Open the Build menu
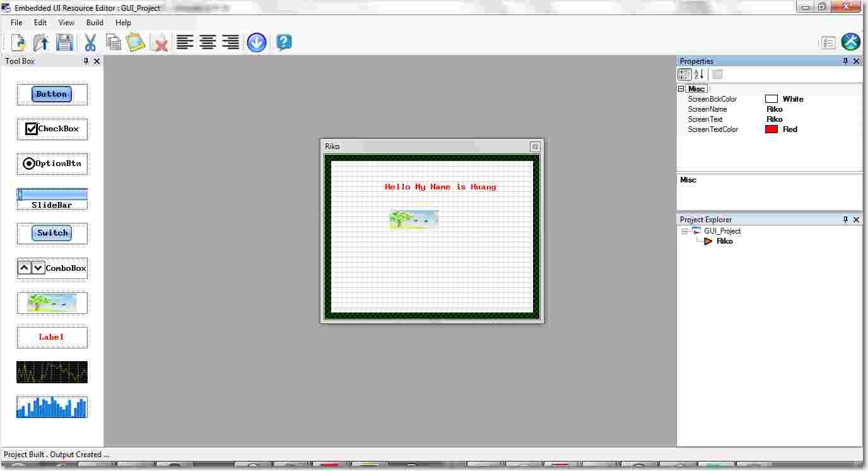 95,23
